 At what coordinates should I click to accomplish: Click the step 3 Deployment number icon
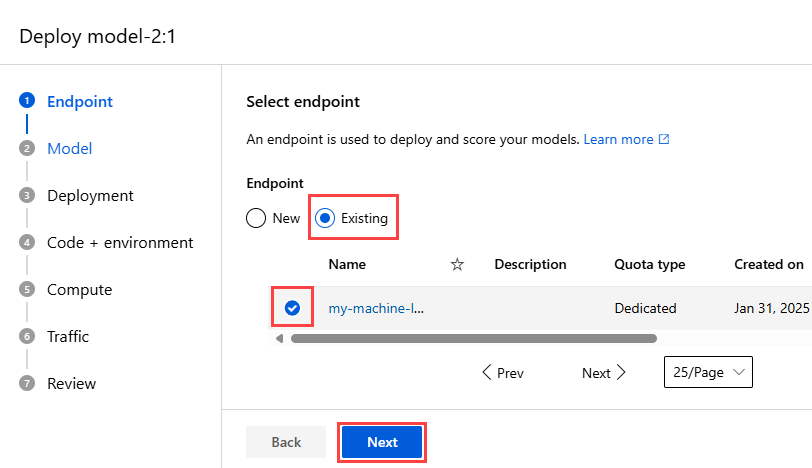point(27,195)
